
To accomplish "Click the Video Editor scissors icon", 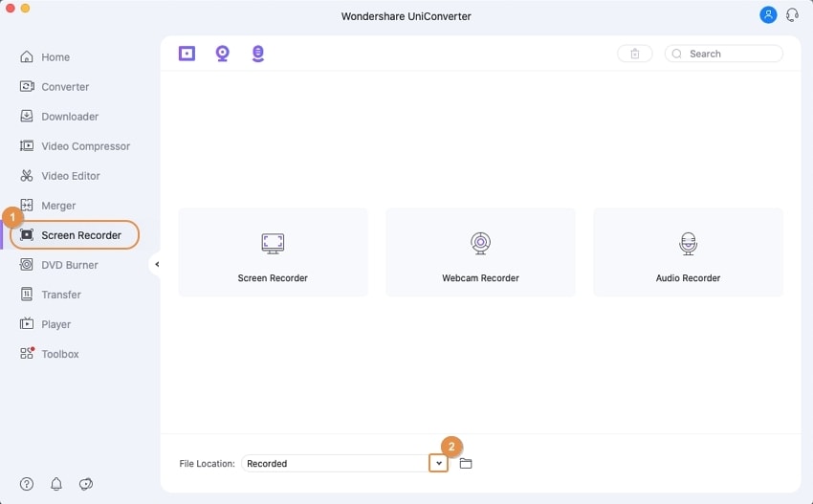I will 27,175.
